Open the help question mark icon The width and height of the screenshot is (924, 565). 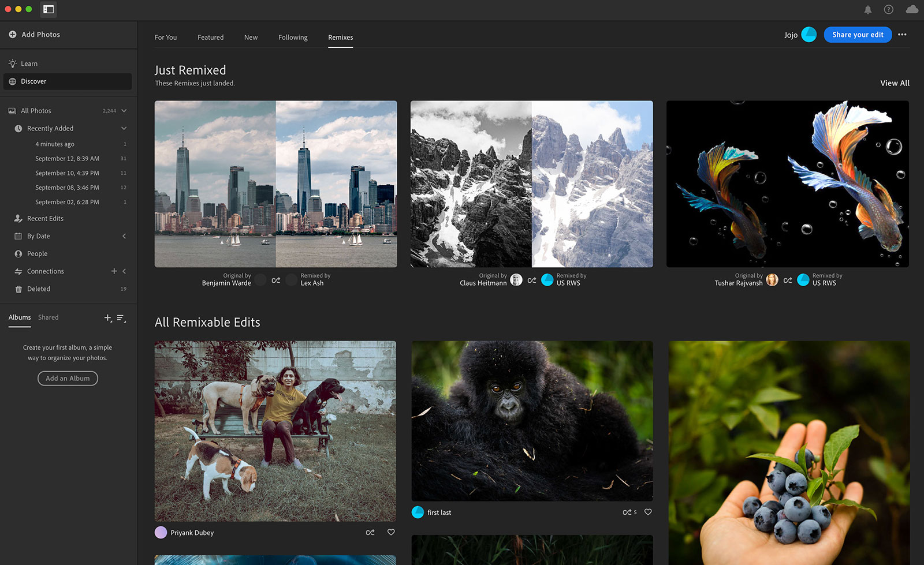pyautogui.click(x=888, y=10)
